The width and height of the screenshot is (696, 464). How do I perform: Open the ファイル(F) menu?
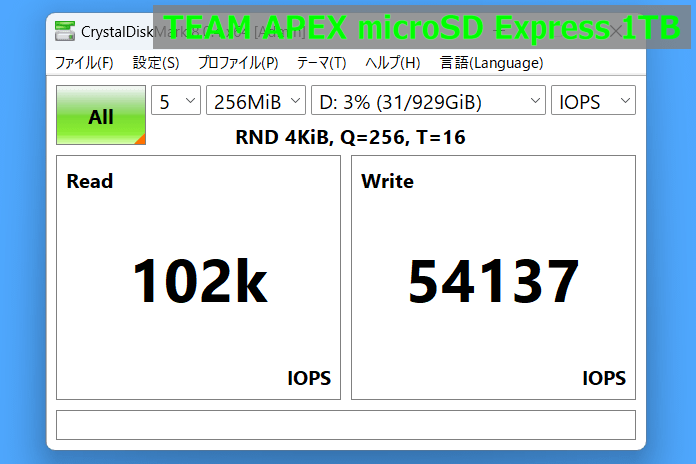(84, 62)
